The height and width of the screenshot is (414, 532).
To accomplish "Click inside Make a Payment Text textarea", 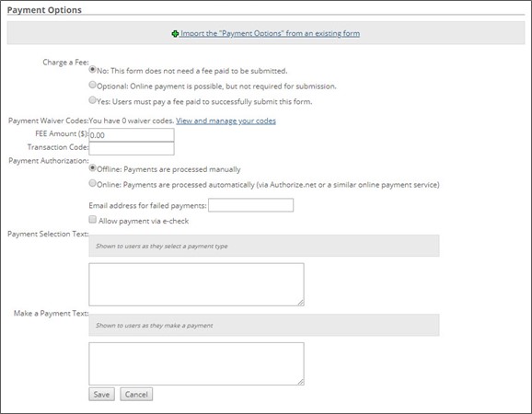I will pyautogui.click(x=196, y=363).
